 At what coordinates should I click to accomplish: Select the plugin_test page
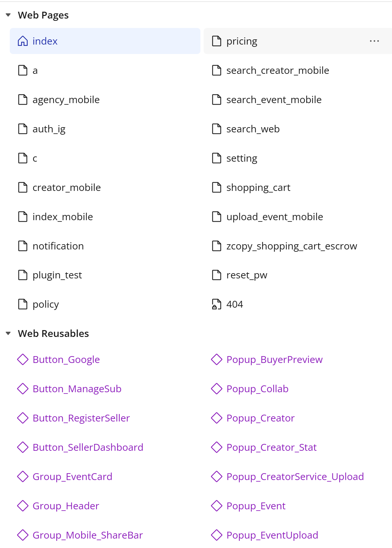click(x=57, y=275)
